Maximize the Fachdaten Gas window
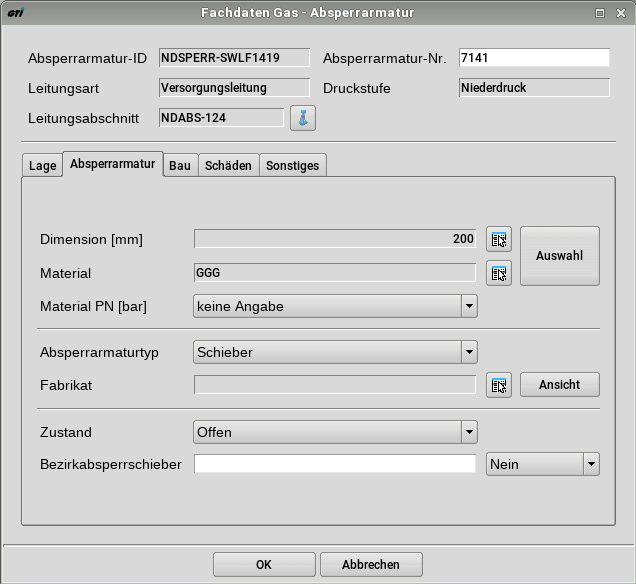 (600, 13)
